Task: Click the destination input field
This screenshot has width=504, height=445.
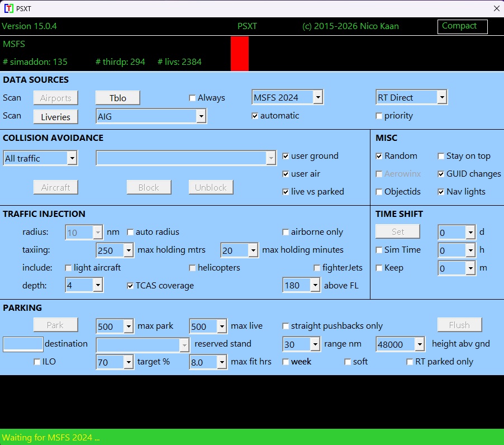Action: (23, 344)
